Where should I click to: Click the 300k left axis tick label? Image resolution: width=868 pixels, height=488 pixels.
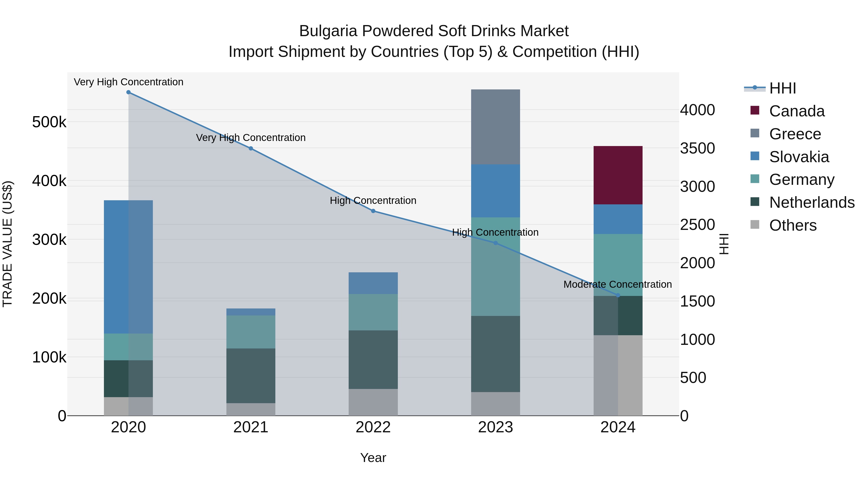(49, 240)
